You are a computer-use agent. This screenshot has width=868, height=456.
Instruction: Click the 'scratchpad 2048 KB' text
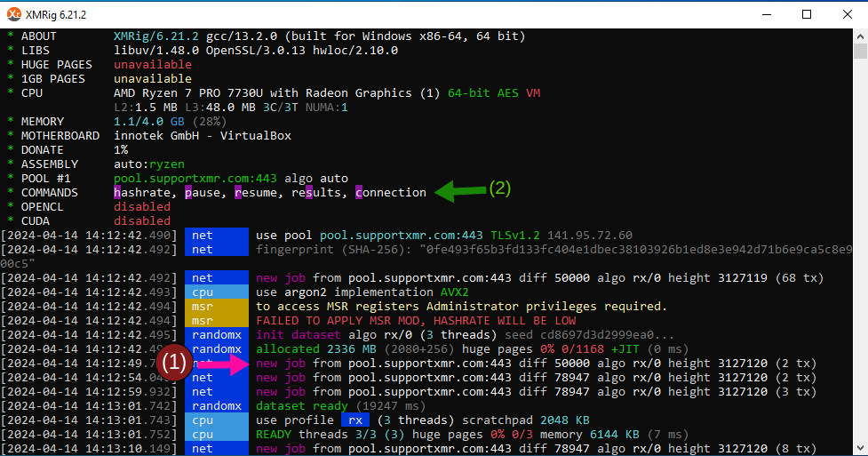coord(526,420)
